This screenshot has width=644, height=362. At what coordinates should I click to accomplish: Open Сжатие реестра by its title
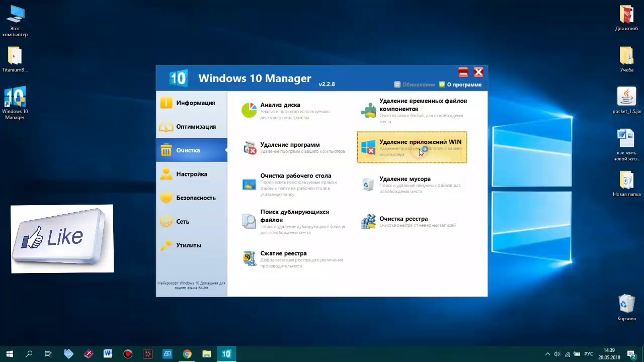(283, 253)
